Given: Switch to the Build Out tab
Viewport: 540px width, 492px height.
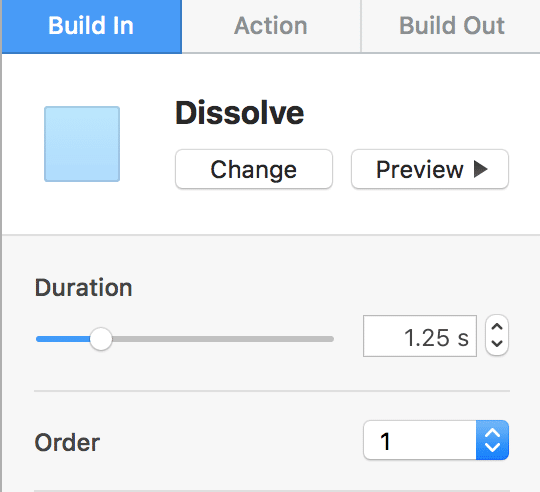Looking at the screenshot, I should (451, 27).
